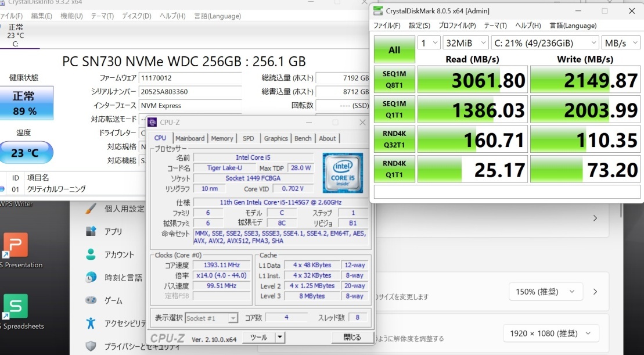Open CrystalDiskInfo ディスク(D) menu
This screenshot has width=644, height=355.
(136, 16)
